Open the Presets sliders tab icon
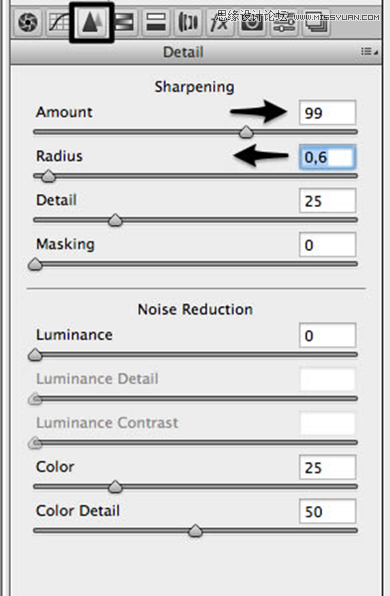This screenshot has height=596, width=390. [284, 23]
